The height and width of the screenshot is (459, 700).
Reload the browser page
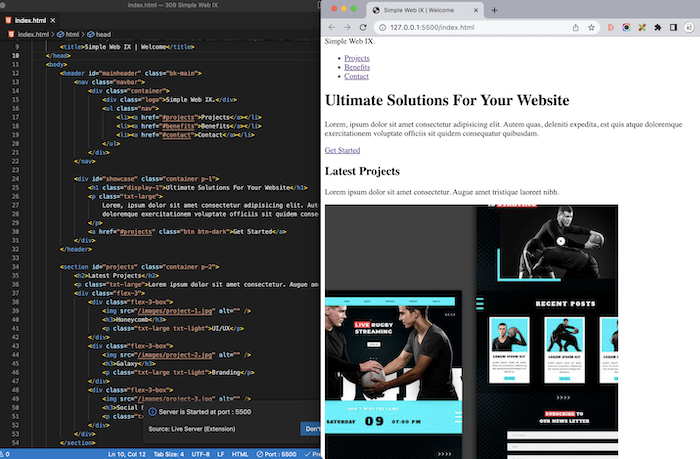363,27
